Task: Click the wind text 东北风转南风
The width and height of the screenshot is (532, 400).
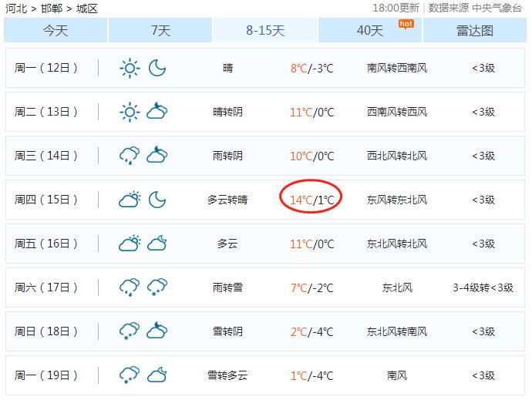Action: click(x=397, y=331)
